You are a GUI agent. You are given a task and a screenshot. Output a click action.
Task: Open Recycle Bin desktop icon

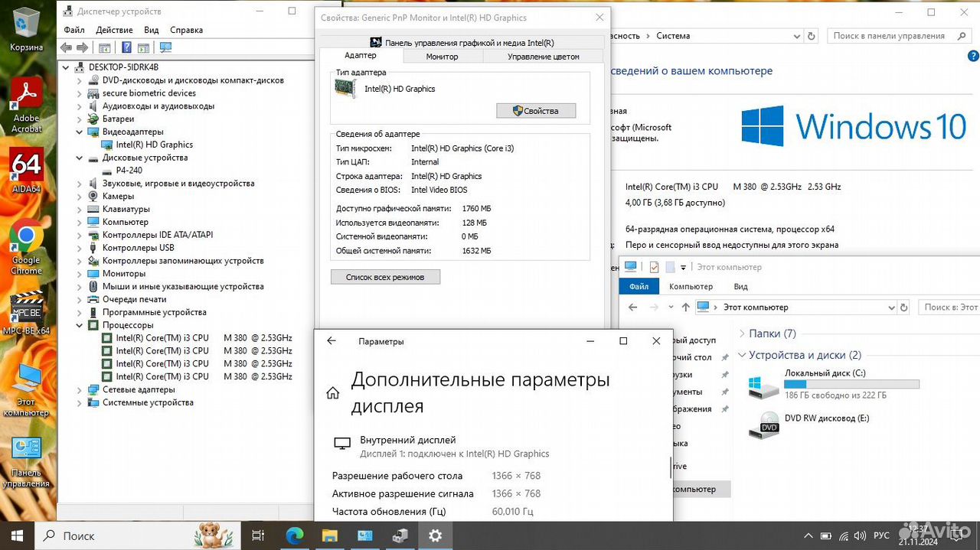click(27, 29)
